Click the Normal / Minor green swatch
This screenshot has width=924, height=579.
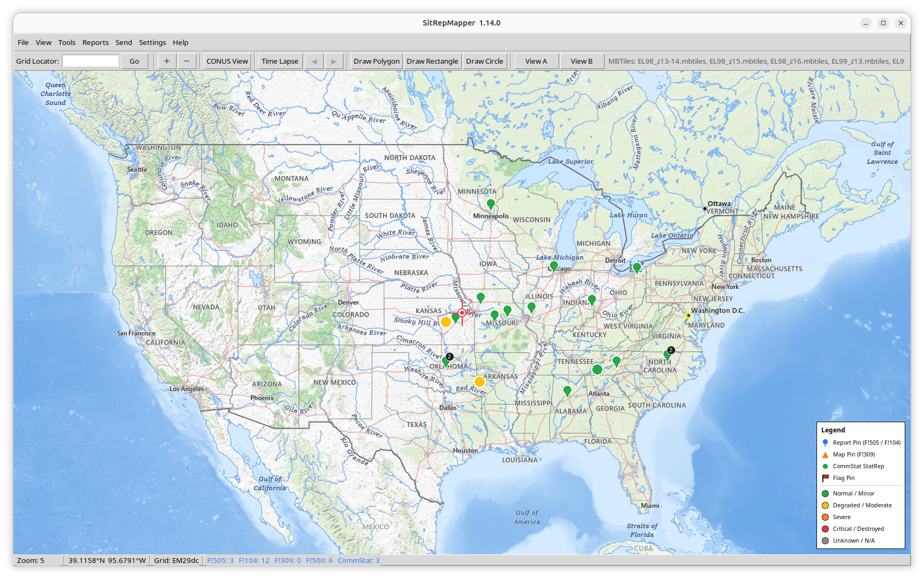[825, 493]
